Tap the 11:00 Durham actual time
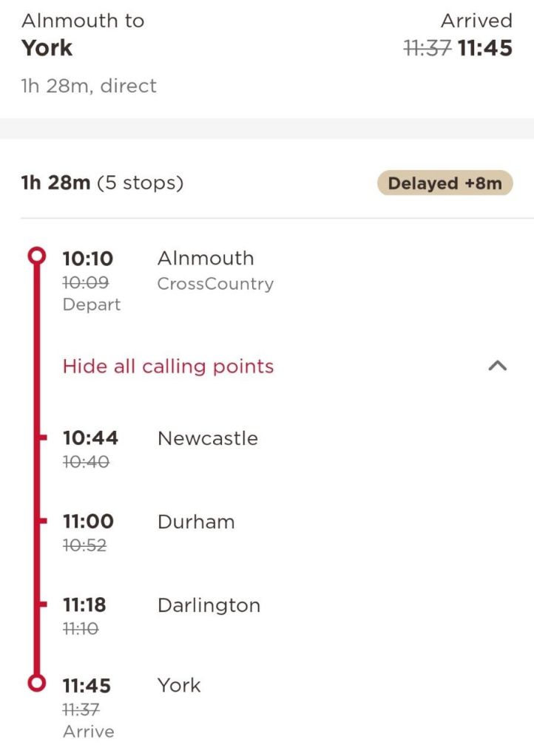The image size is (534, 756). click(88, 522)
